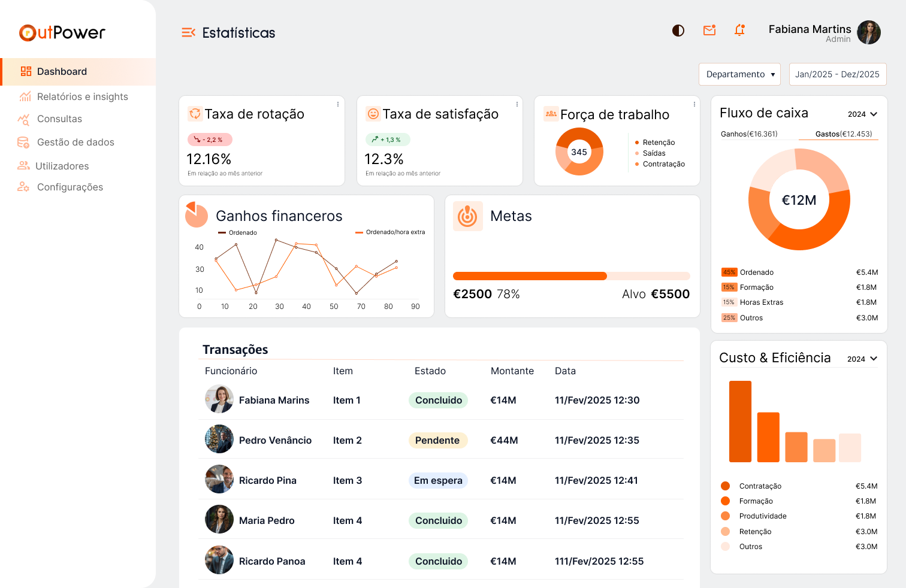Open Relatórios e insights menu item
Viewport: 906px width, 588px height.
[x=82, y=97]
